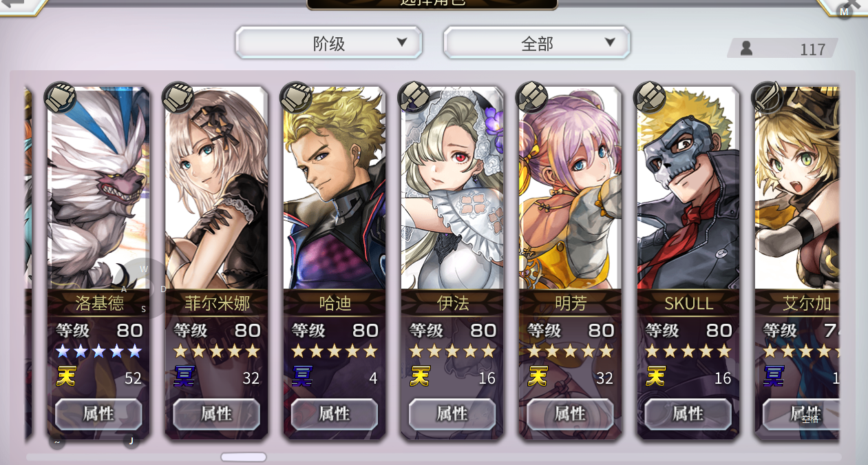The image size is (868, 465).
Task: Click the fist class icon on 哈迪's card
Action: coord(296,98)
